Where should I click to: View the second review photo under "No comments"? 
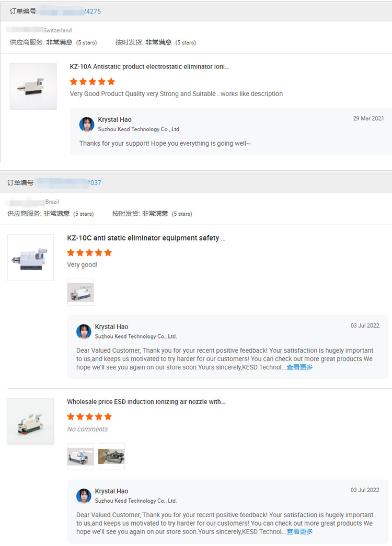tap(111, 457)
